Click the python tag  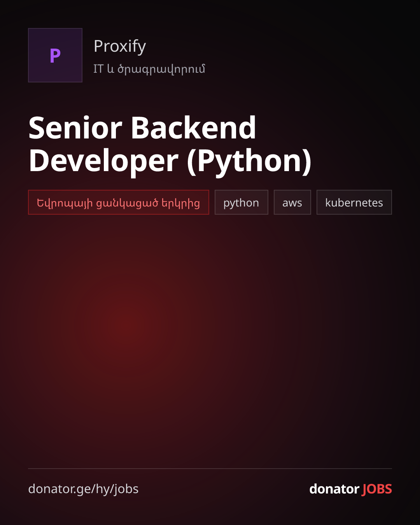(x=241, y=202)
